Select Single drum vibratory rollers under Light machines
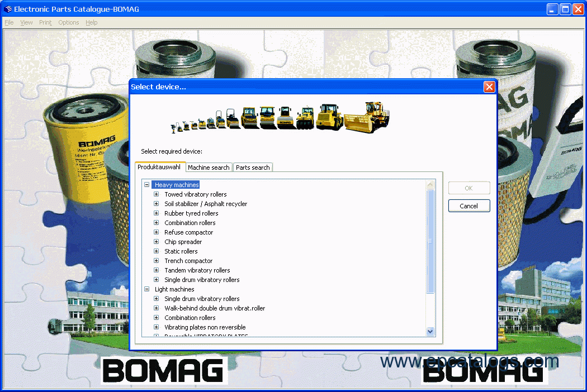 202,299
